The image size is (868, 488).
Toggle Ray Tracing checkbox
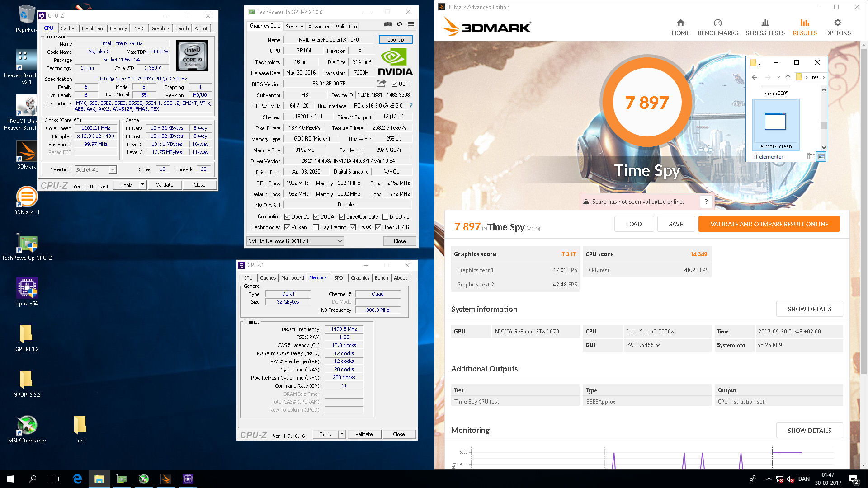[x=316, y=227]
